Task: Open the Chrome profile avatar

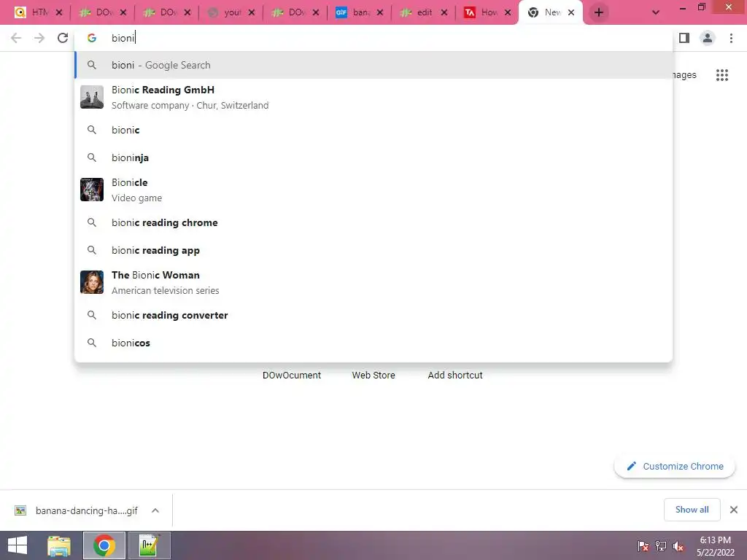Action: coord(708,38)
